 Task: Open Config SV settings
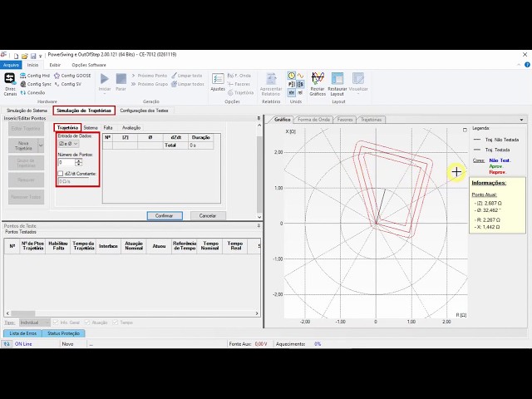(x=68, y=84)
